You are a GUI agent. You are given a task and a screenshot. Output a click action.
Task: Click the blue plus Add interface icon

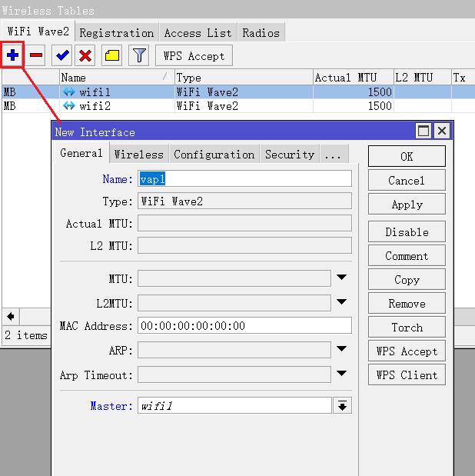[13, 55]
